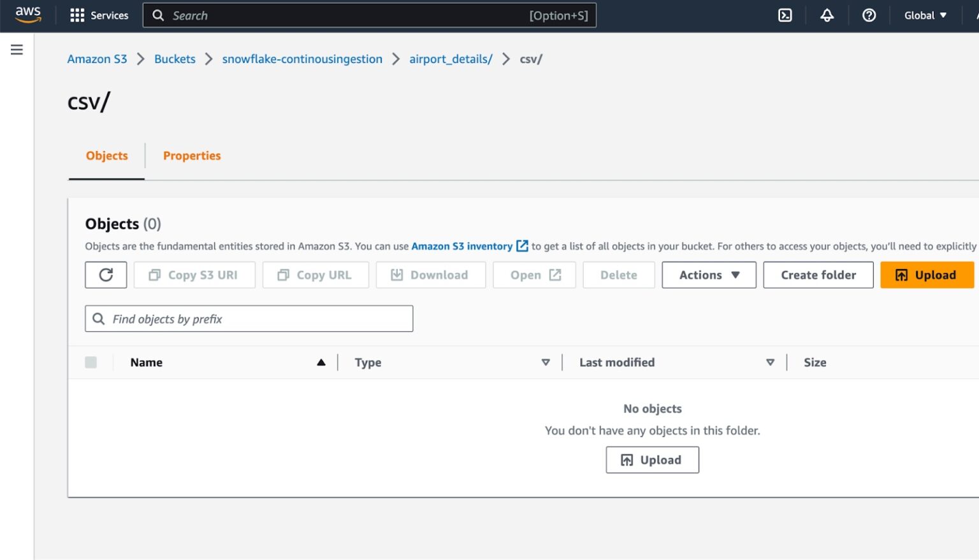Open the Services grid menu
Screen dimensions: 979x560
[x=99, y=15]
